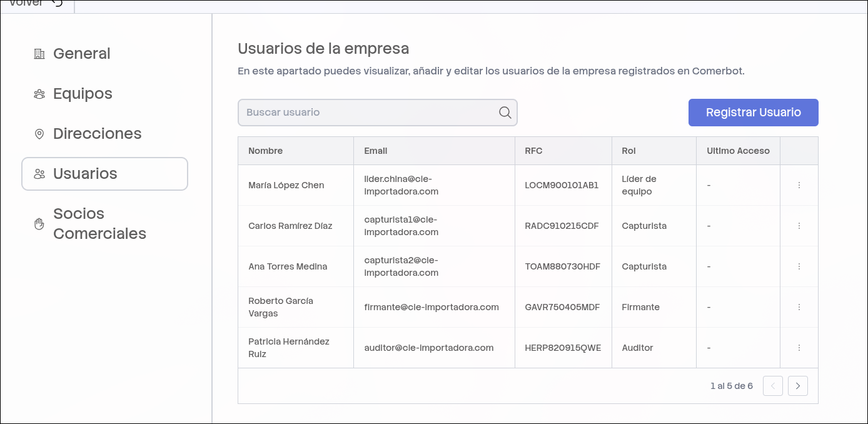Viewport: 868px width, 424px height.
Task: Open options menu for María López Chen
Action: pyautogui.click(x=799, y=185)
